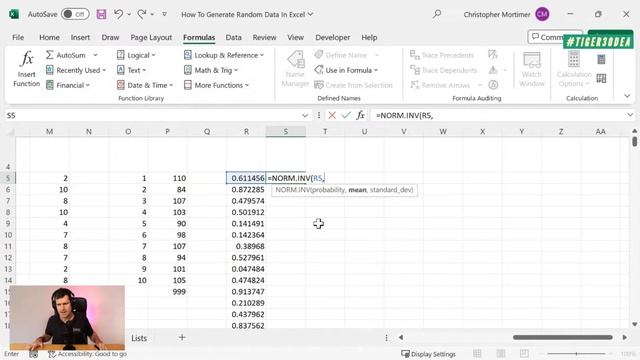640x360 pixels.
Task: Open Display Settings in status bar
Action: coord(428,354)
